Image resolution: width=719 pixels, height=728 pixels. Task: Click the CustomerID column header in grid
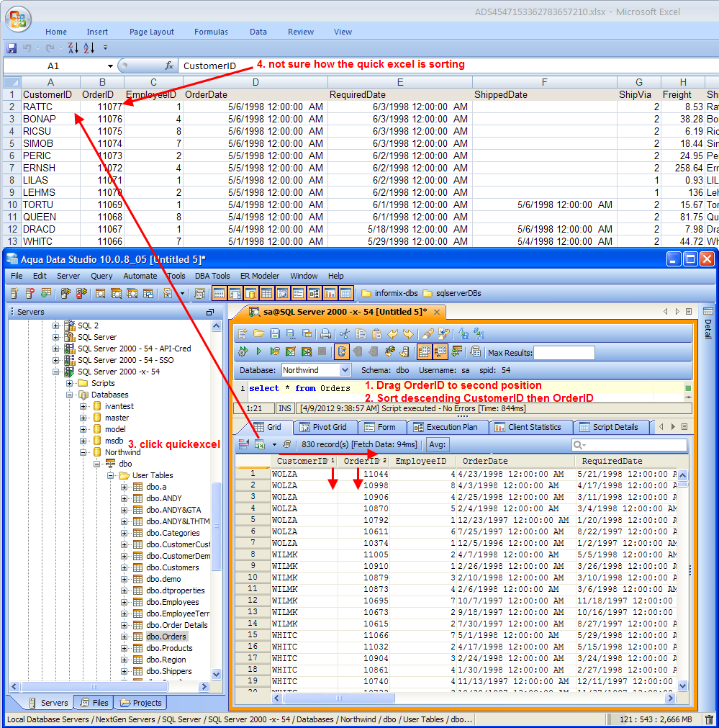(x=304, y=461)
